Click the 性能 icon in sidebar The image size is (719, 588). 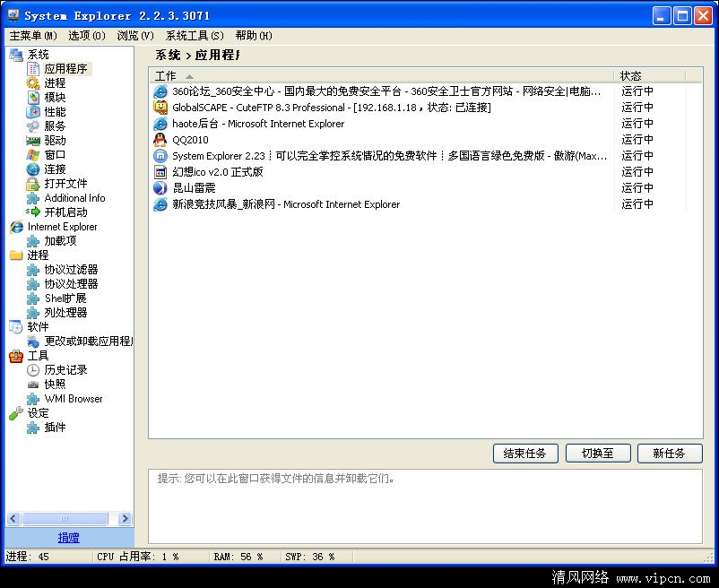pyautogui.click(x=33, y=112)
